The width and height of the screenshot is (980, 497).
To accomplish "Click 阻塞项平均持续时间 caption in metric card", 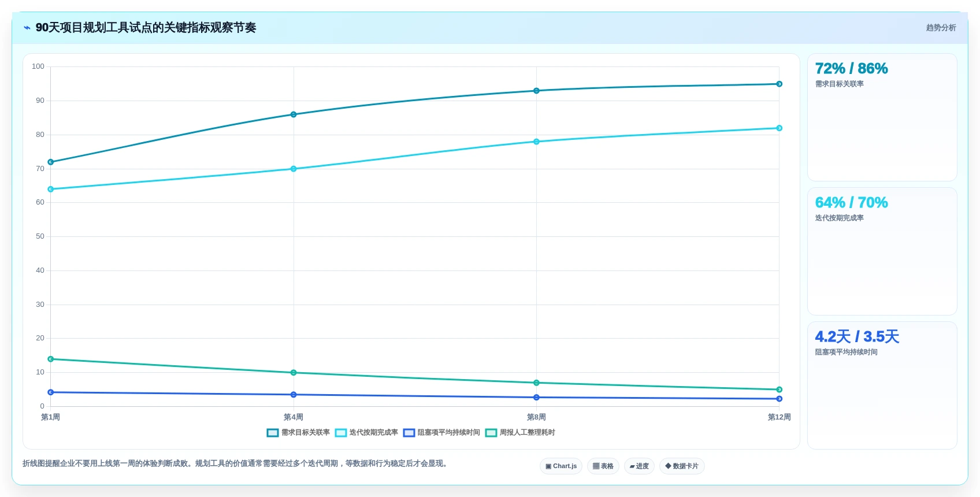I will pyautogui.click(x=846, y=352).
